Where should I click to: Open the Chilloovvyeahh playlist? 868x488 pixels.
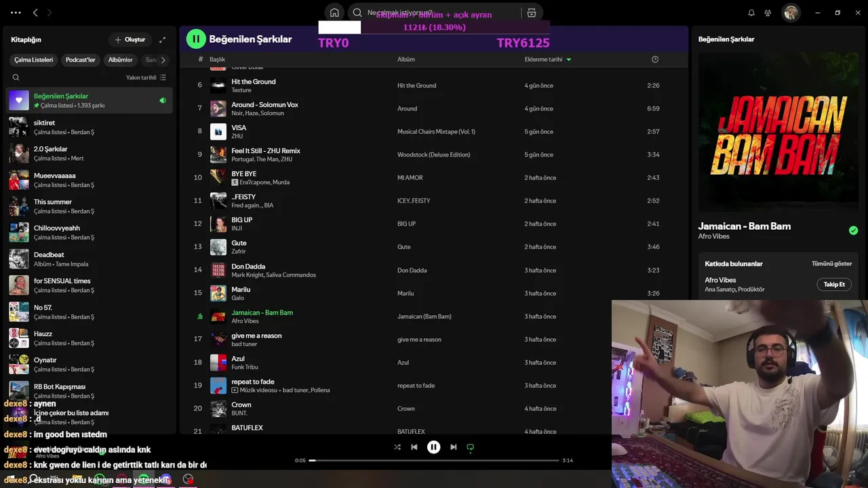[90, 232]
